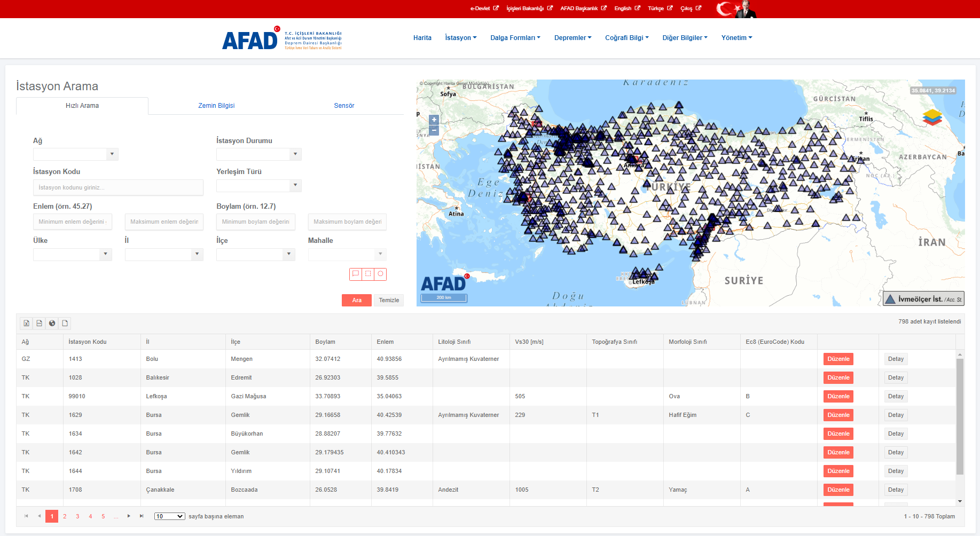
Task: Go to results page 2
Action: [65, 516]
